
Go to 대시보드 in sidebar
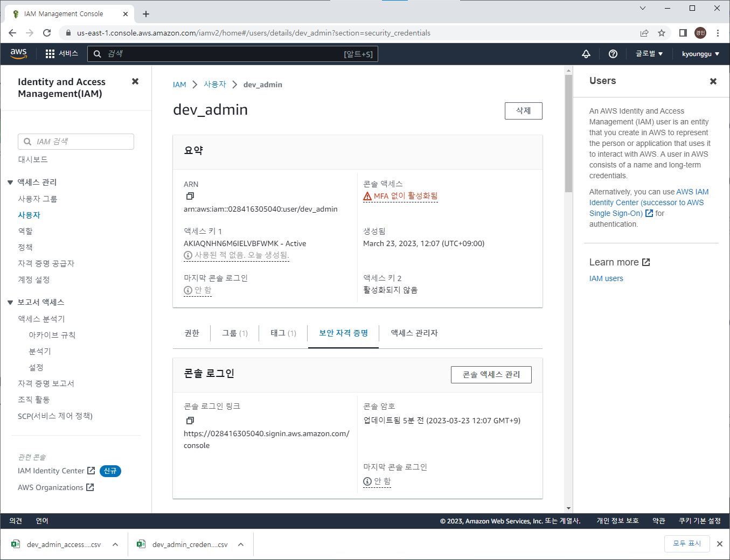tap(33, 159)
